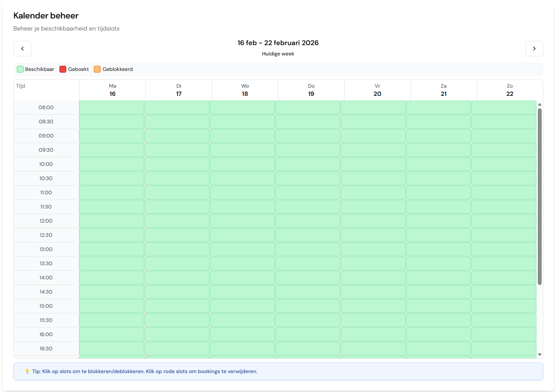Select the Do 19 day header
The width and height of the screenshot is (555, 392).
[311, 90]
